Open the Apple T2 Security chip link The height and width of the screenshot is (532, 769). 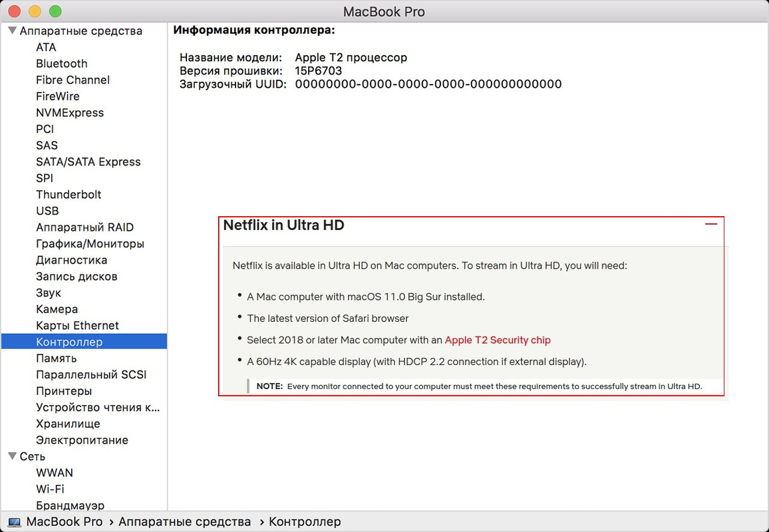[498, 340]
